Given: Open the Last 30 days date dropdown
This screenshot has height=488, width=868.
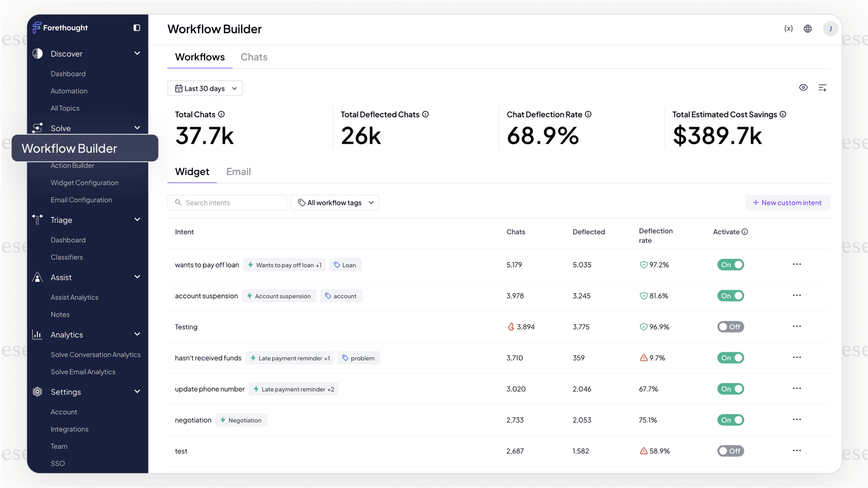Looking at the screenshot, I should pos(205,88).
